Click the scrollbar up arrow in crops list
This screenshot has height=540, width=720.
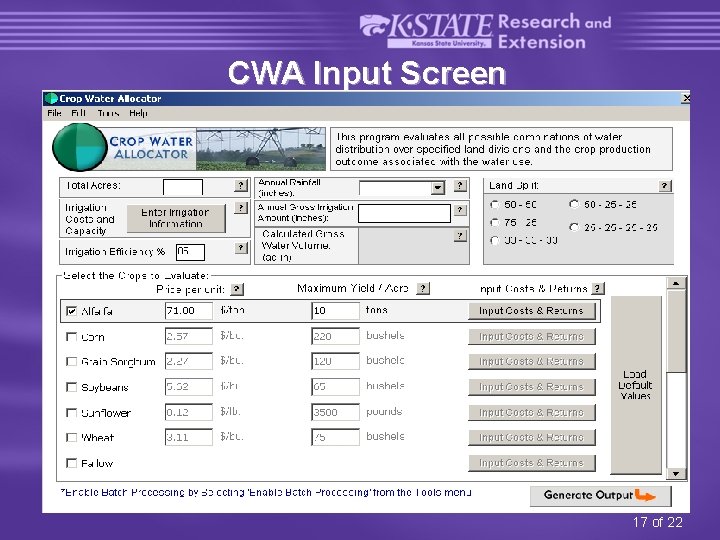click(x=676, y=283)
